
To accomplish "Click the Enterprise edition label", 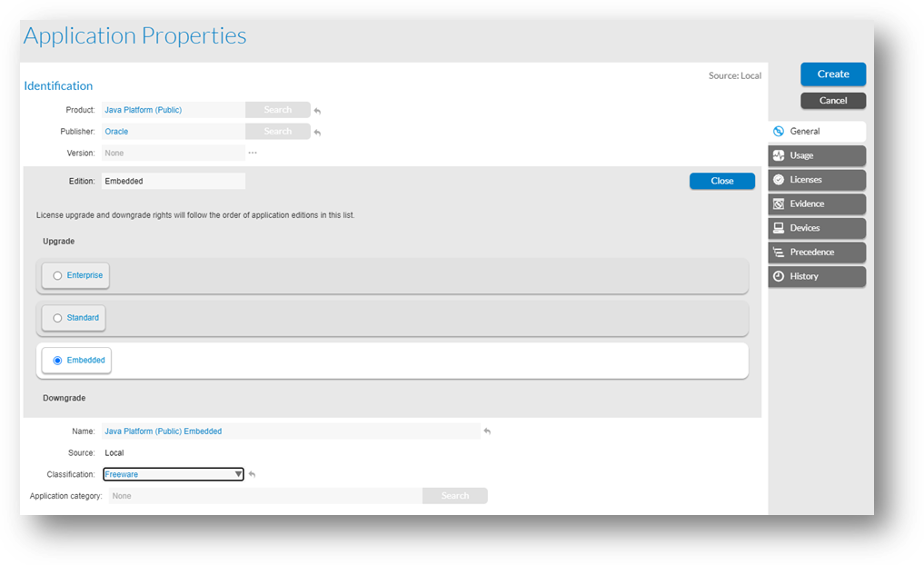I will [84, 275].
